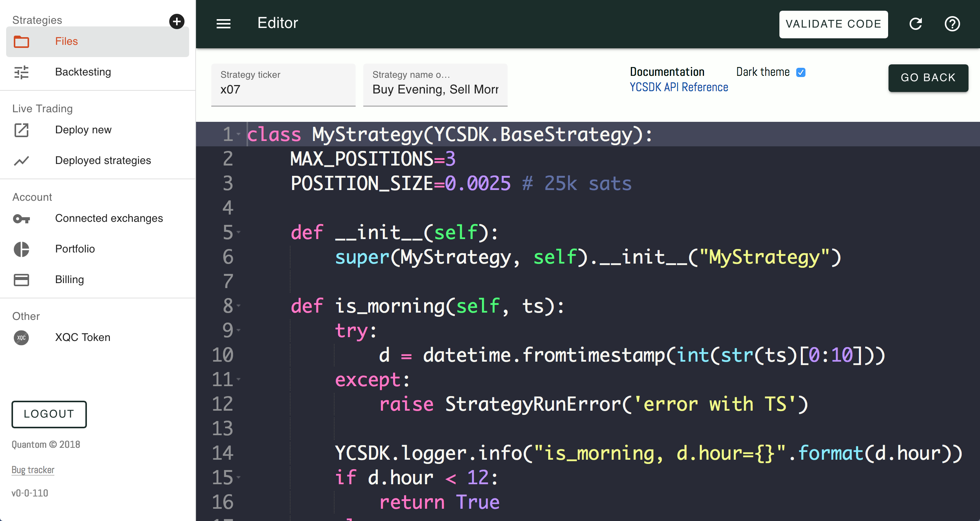This screenshot has height=521, width=980.
Task: Open the Backtesting menu item
Action: coord(98,72)
